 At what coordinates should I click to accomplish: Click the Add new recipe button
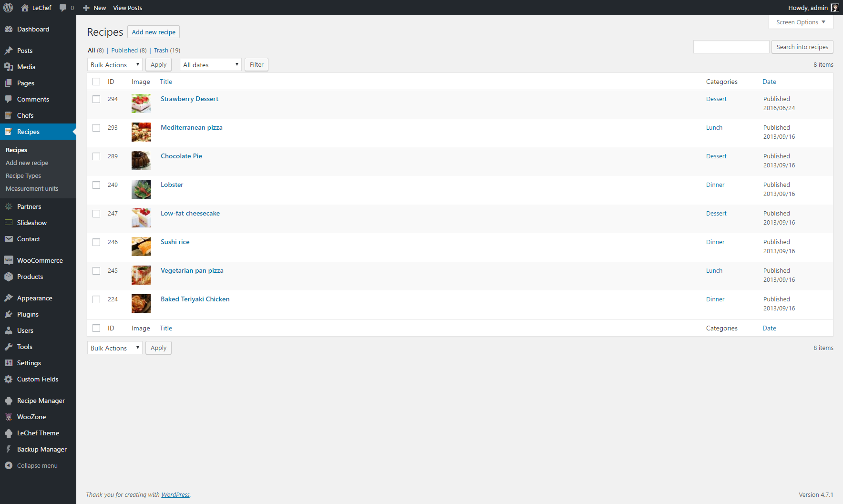point(153,31)
